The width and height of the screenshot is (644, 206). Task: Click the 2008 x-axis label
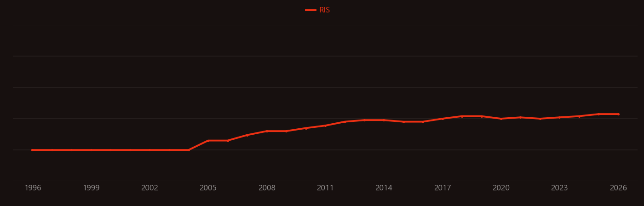coord(267,188)
